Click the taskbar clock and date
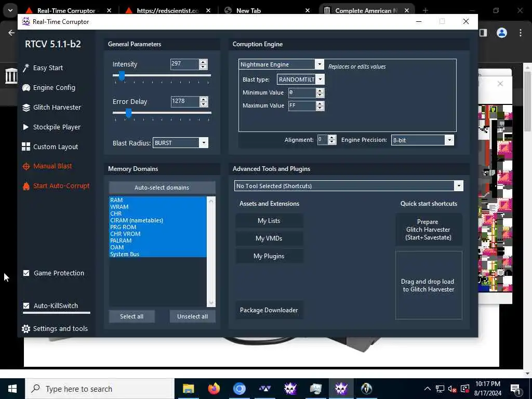532x399 pixels. coord(487,389)
